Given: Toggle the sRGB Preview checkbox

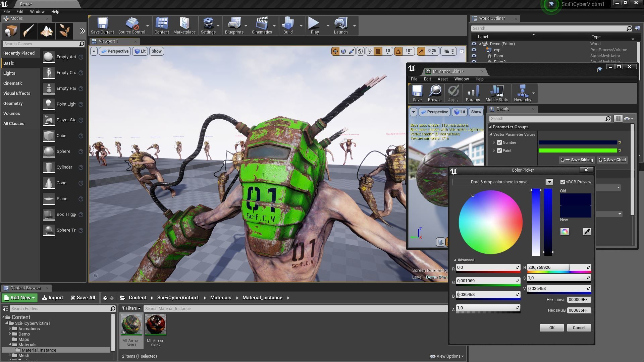Looking at the screenshot, I should [563, 182].
